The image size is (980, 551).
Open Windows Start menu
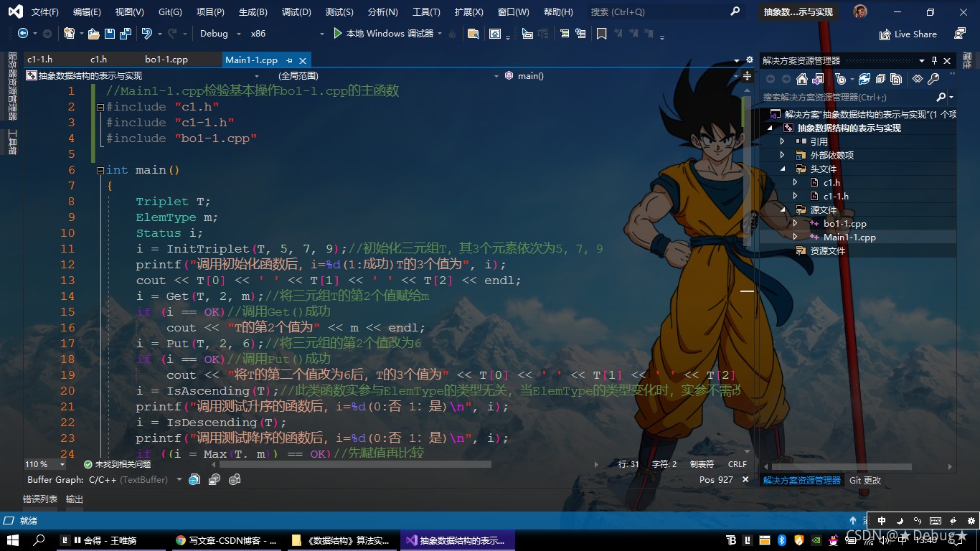[12, 540]
